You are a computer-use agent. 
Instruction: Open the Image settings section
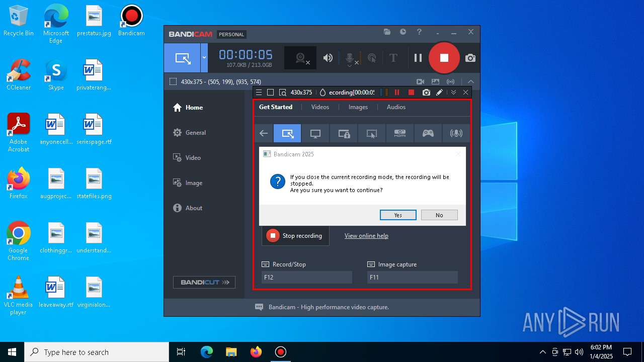[188, 183]
